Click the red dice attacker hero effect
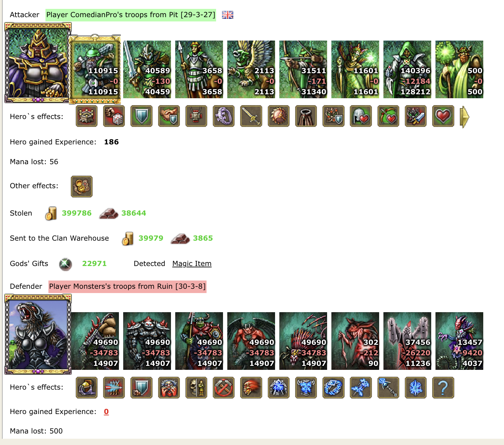 pos(114,116)
